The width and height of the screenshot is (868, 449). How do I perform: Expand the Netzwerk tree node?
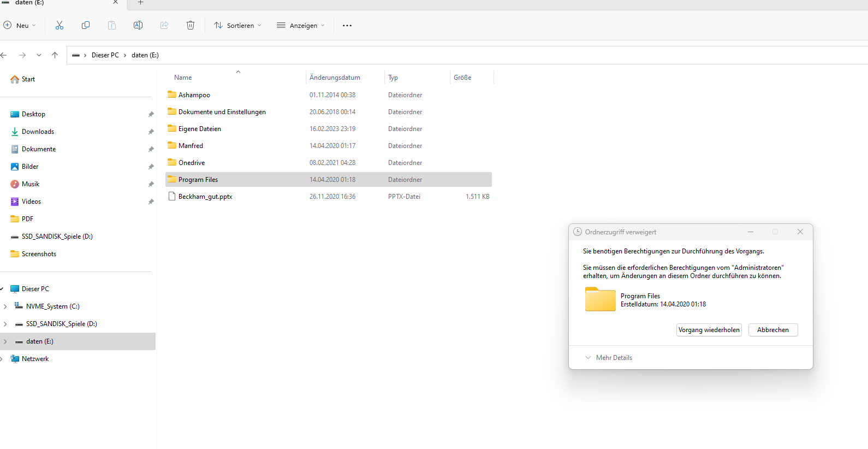[2, 359]
